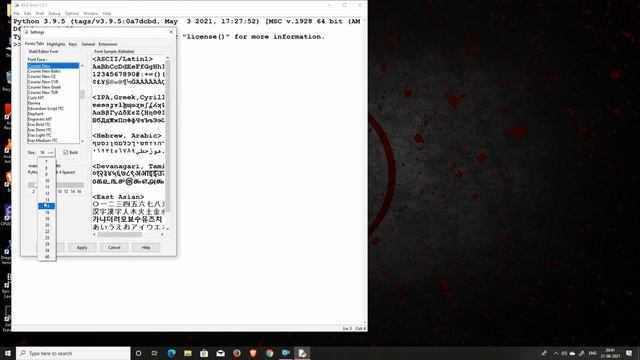Launch Firefox from the taskbar
This screenshot has width=640, height=360.
pyautogui.click(x=237, y=353)
